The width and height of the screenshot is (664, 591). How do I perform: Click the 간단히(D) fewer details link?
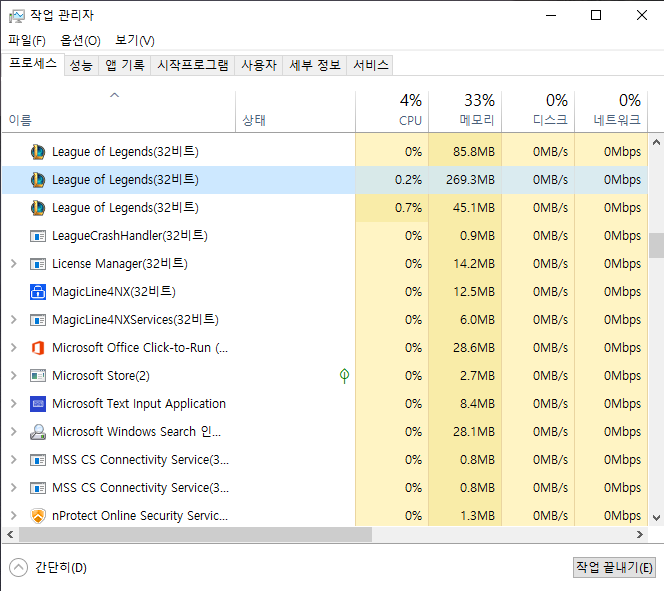(x=61, y=567)
